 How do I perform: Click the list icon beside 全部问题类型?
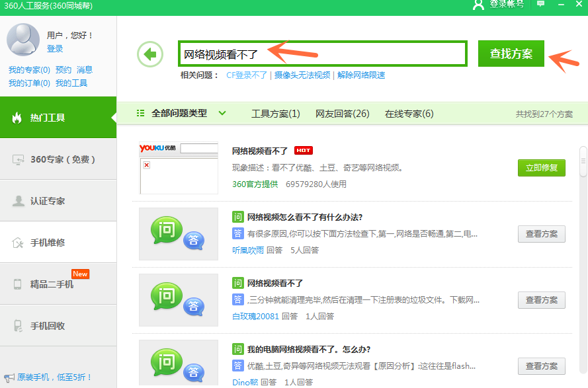(x=140, y=113)
